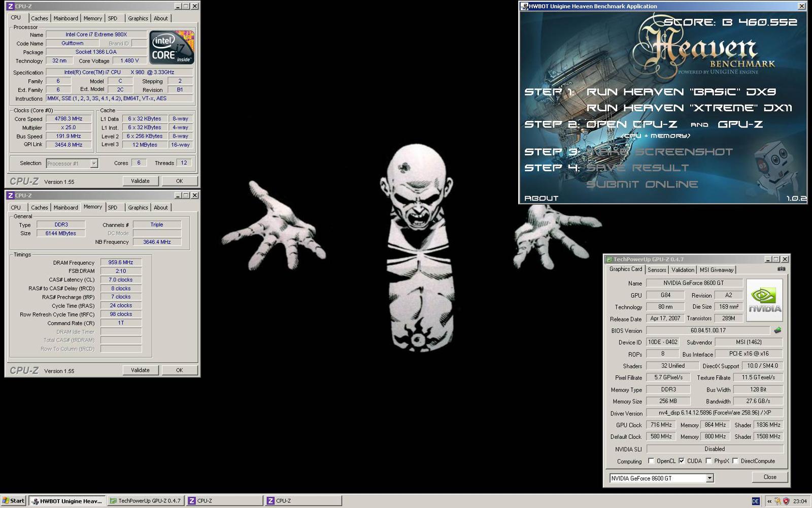Click OK in the lower CPU-Z Memory window
This screenshot has height=508, width=812.
click(179, 370)
